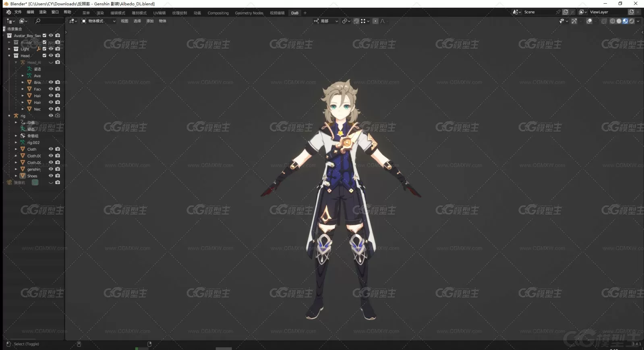Expand the 骨骼组 bone groups row

(x=16, y=136)
